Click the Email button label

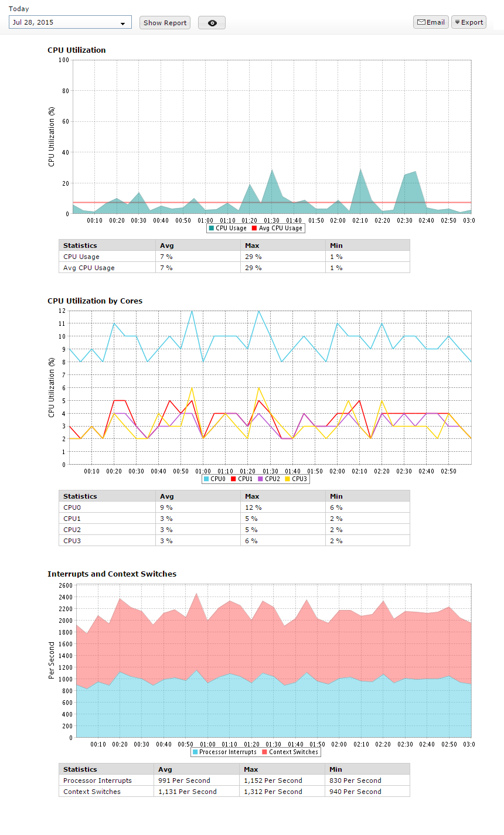pos(435,22)
